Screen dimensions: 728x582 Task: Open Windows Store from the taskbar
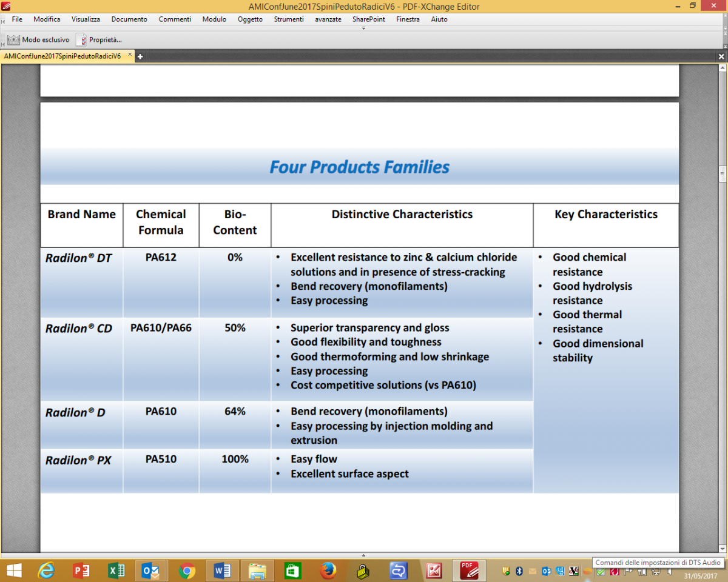(293, 570)
